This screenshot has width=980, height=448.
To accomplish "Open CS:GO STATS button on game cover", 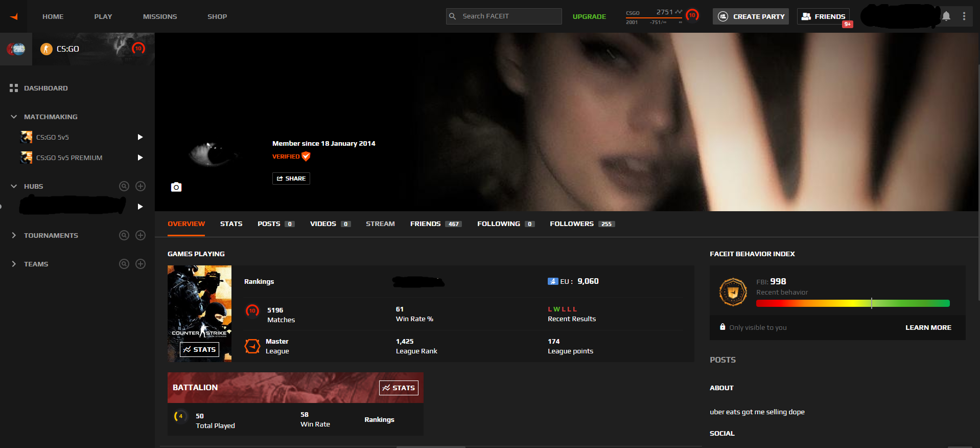I will tap(199, 349).
